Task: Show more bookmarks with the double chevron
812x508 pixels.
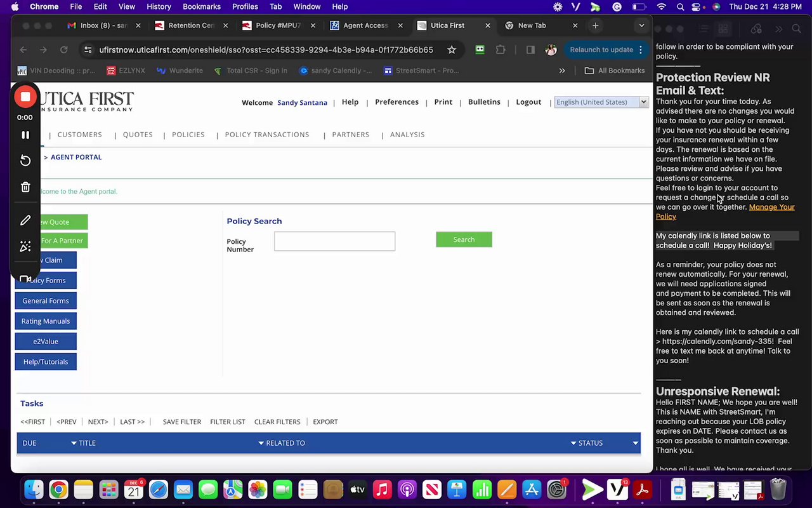Action: tap(562, 70)
